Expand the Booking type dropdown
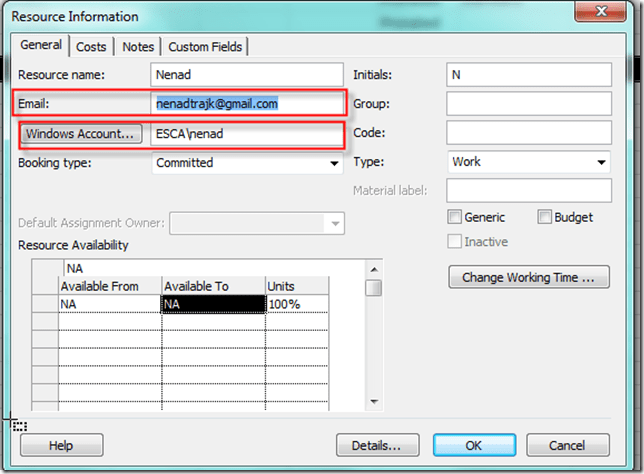644x474 pixels. click(333, 163)
